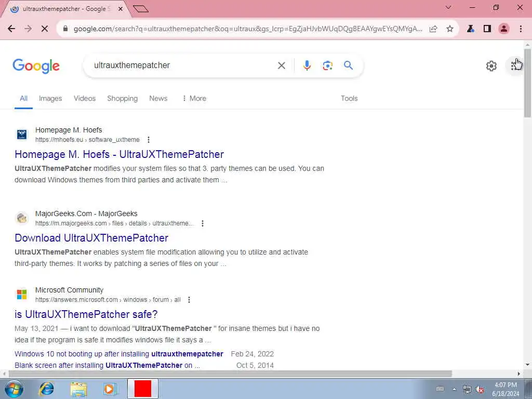532x399 pixels.
Task: Click the answers.microsoft.com breadcrumb URL
Action: (x=108, y=300)
